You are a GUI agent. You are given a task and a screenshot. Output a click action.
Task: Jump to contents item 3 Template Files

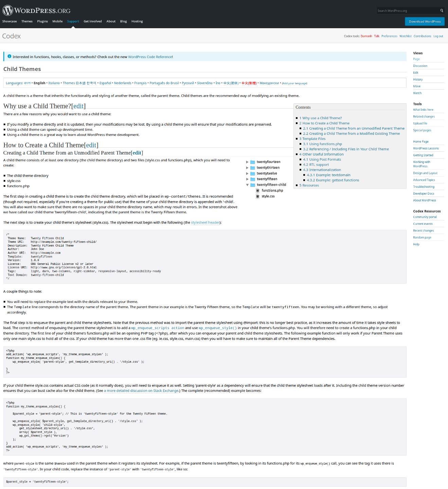point(312,139)
